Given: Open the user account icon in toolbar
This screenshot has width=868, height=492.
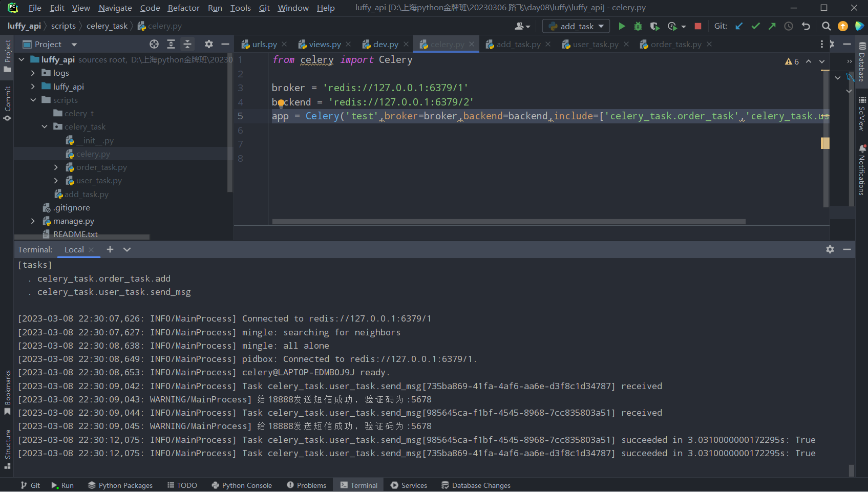Looking at the screenshot, I should coord(522,26).
